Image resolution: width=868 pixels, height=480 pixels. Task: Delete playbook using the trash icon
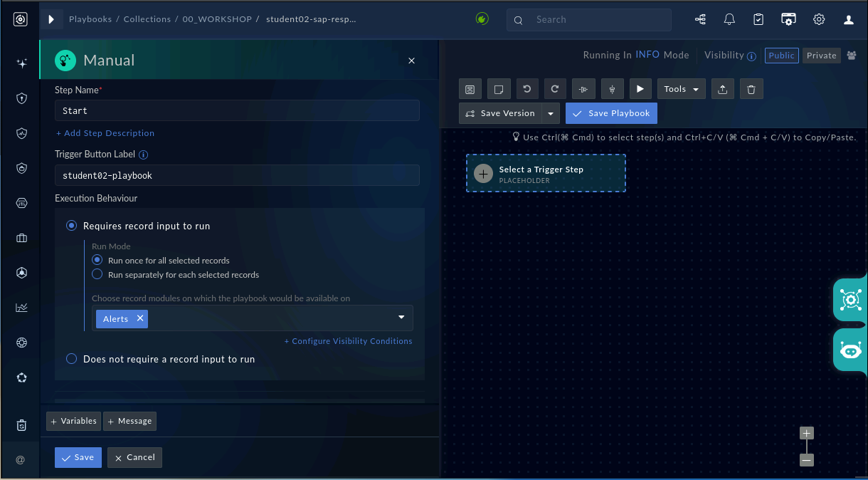[751, 89]
